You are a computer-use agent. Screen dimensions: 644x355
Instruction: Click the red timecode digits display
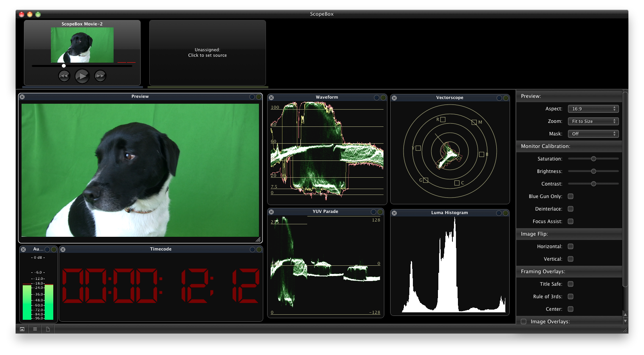coord(161,286)
